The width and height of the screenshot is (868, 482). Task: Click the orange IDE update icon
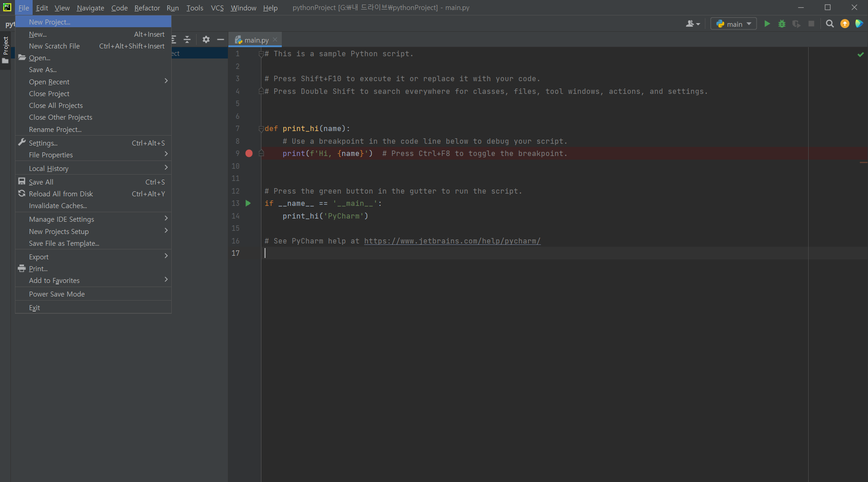[845, 24]
